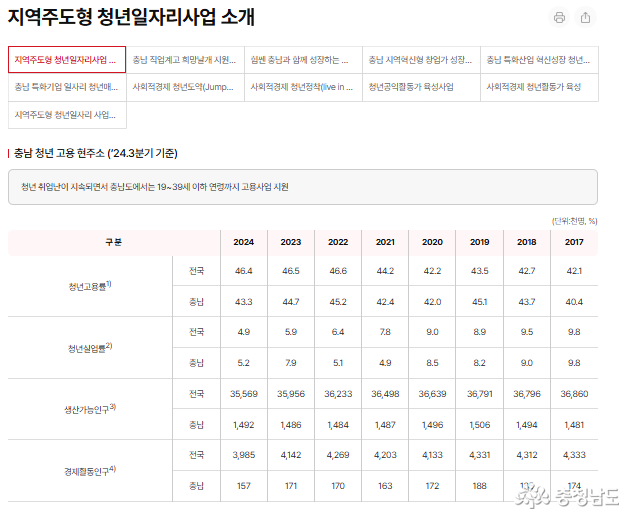Click the 46.6 cell under 2022
Screen dimensions: 620x510
(x=338, y=271)
